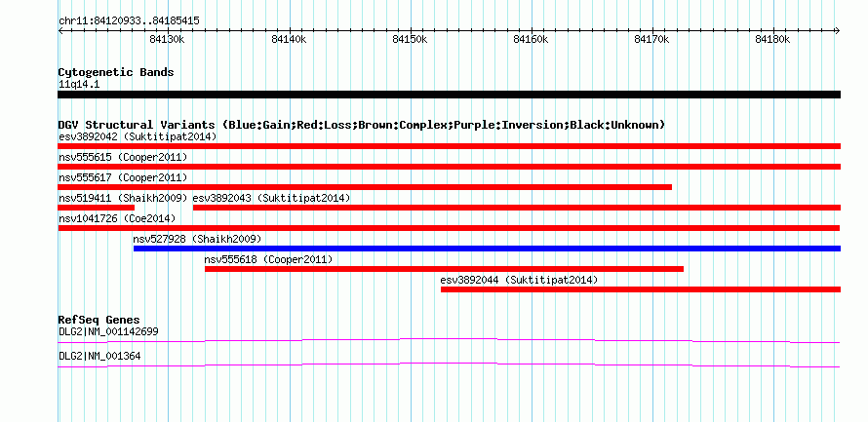Select the short red bar for nsv519411
This screenshot has height=422, width=868.
[97, 208]
